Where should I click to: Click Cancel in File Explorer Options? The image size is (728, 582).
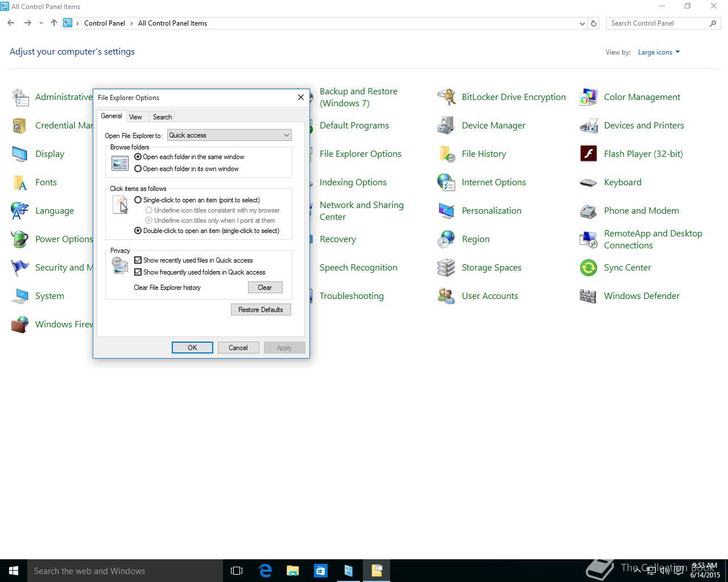pyautogui.click(x=238, y=348)
